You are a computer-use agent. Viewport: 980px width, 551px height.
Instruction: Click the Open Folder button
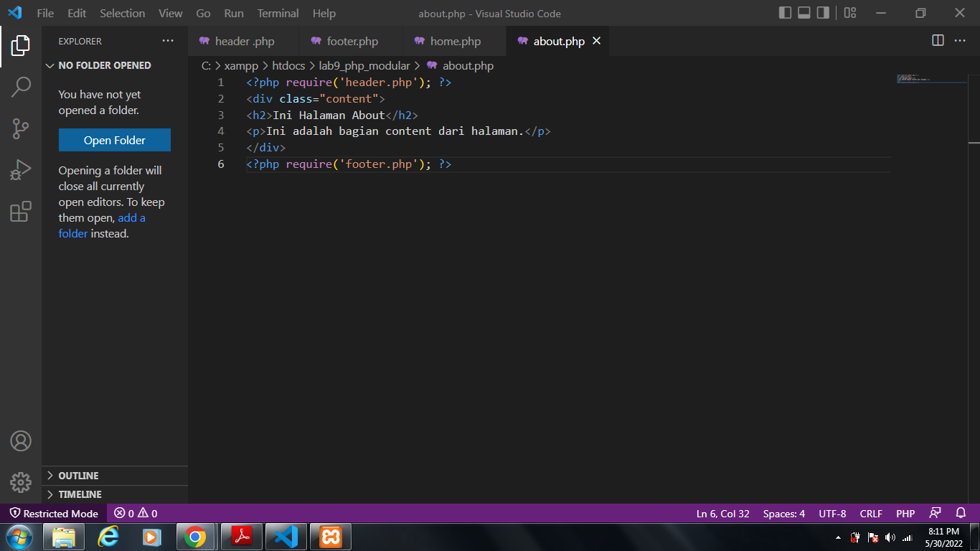[x=114, y=140]
